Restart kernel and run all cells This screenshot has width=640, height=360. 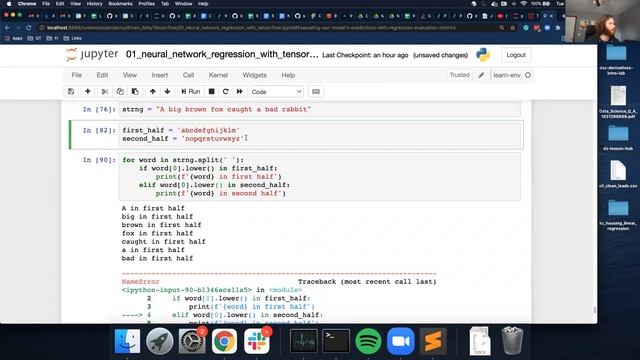[x=240, y=91]
